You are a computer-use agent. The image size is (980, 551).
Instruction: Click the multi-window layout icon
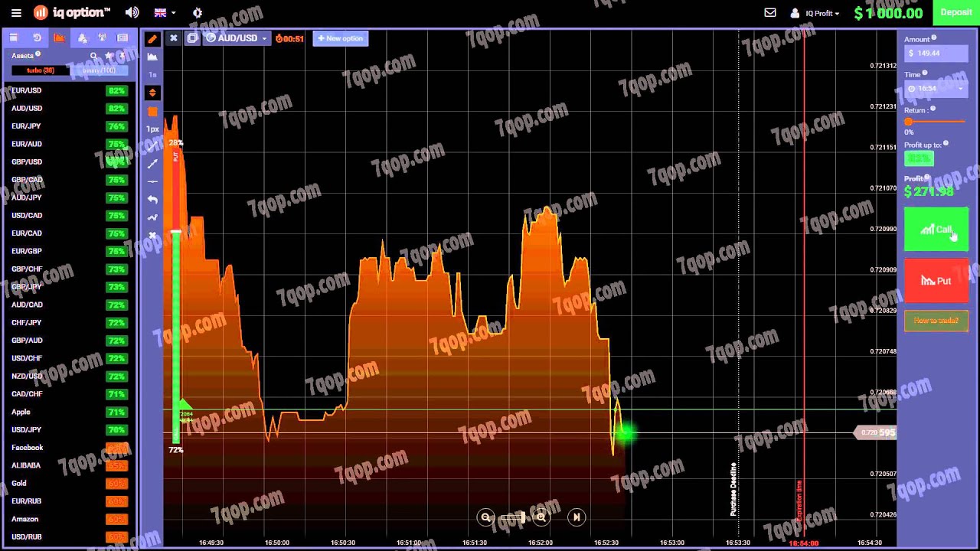[x=192, y=38]
